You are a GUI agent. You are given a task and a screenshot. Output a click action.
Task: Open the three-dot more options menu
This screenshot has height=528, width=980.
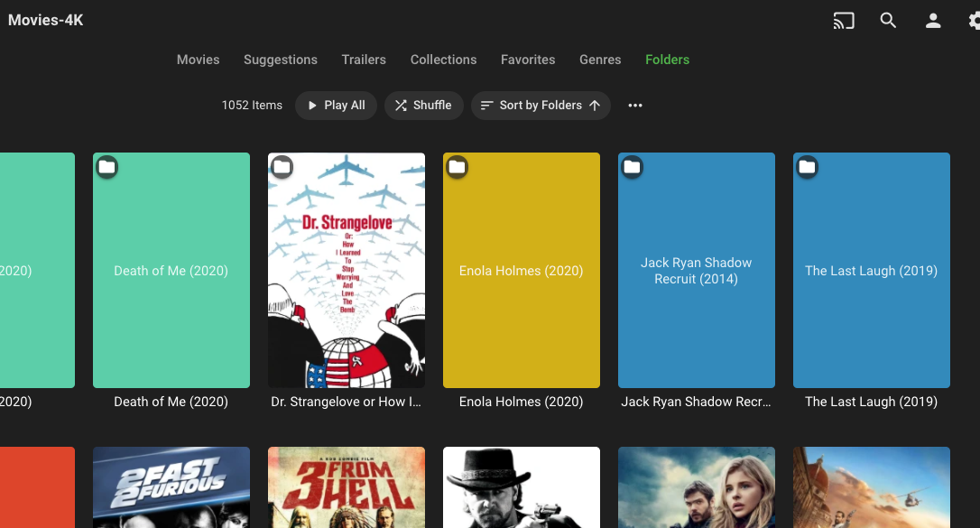(635, 106)
